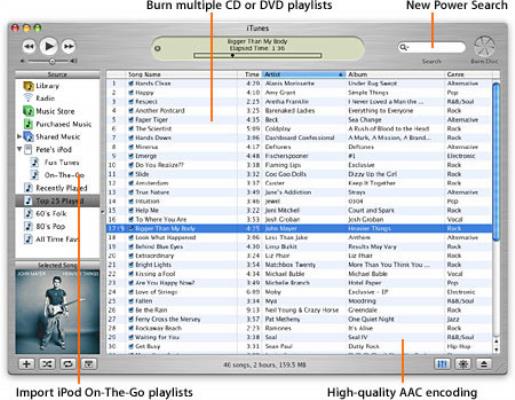Open the equalizer window
The height and width of the screenshot is (400, 515).
(x=442, y=364)
